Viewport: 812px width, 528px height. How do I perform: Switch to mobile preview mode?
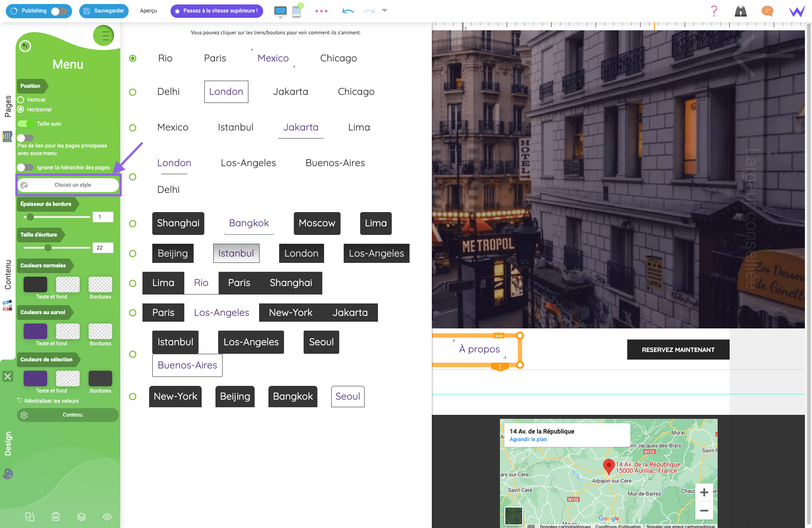296,11
